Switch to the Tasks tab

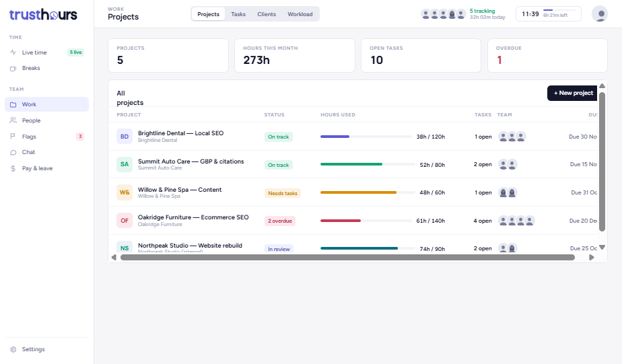pyautogui.click(x=238, y=14)
